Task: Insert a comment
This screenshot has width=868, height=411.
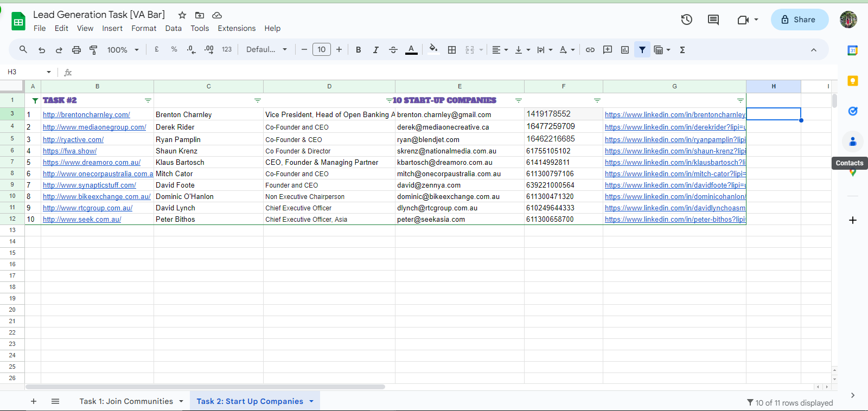Action: [608, 50]
